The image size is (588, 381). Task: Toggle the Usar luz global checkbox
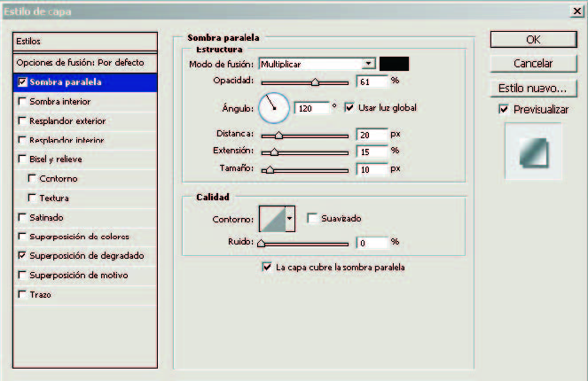coord(349,108)
